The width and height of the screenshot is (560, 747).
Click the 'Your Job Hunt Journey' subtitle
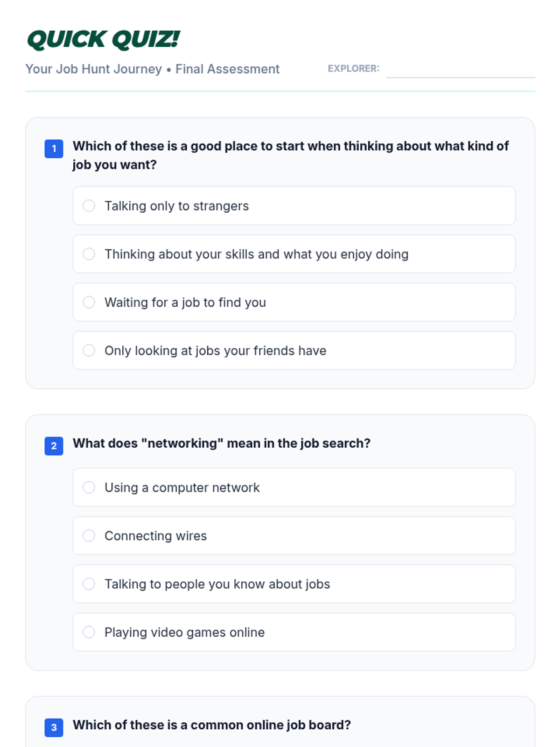(93, 69)
